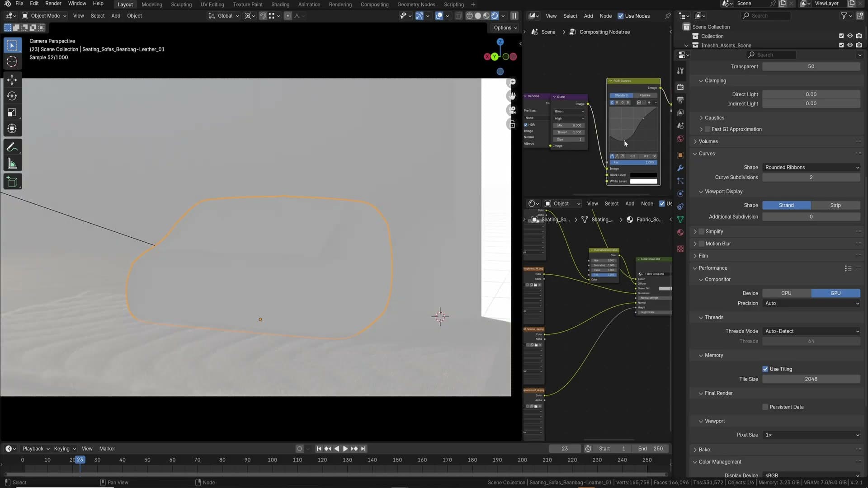Open the Modifiers wrench properties tab

[x=680, y=168]
